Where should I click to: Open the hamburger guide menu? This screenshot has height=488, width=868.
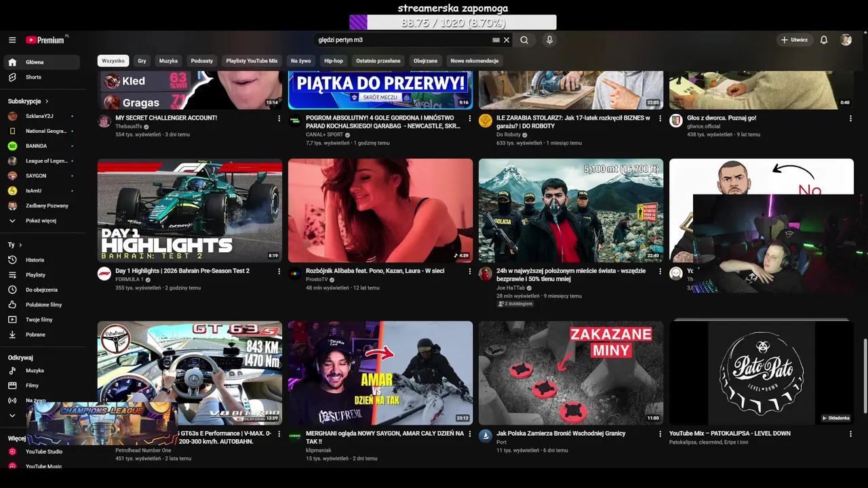(x=12, y=40)
